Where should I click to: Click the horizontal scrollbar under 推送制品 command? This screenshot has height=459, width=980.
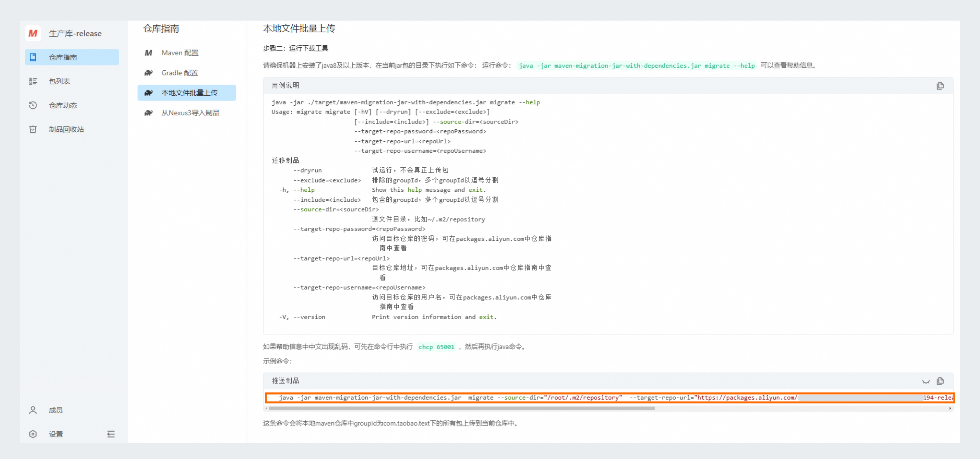[462, 408]
